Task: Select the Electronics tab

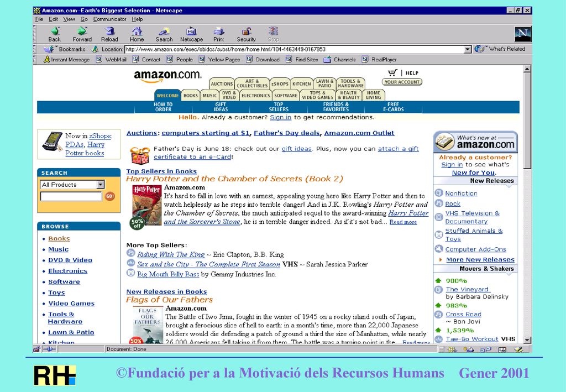Action: tap(255, 95)
